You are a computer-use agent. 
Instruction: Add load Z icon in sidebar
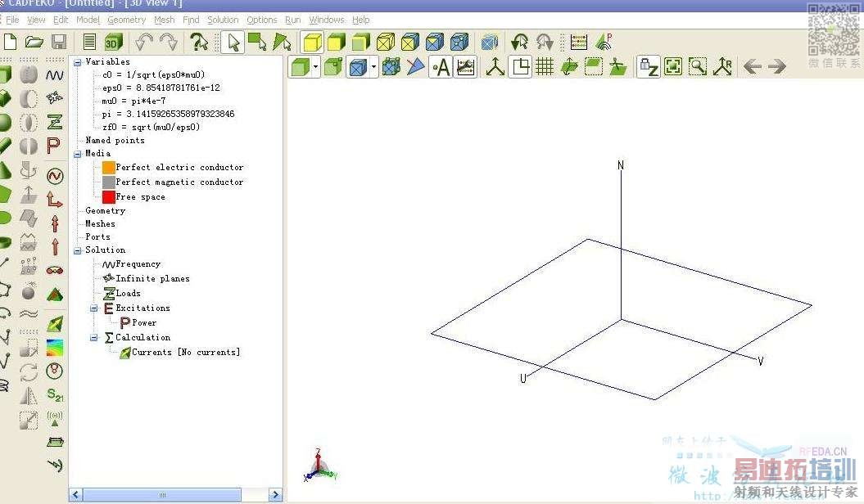[55, 122]
